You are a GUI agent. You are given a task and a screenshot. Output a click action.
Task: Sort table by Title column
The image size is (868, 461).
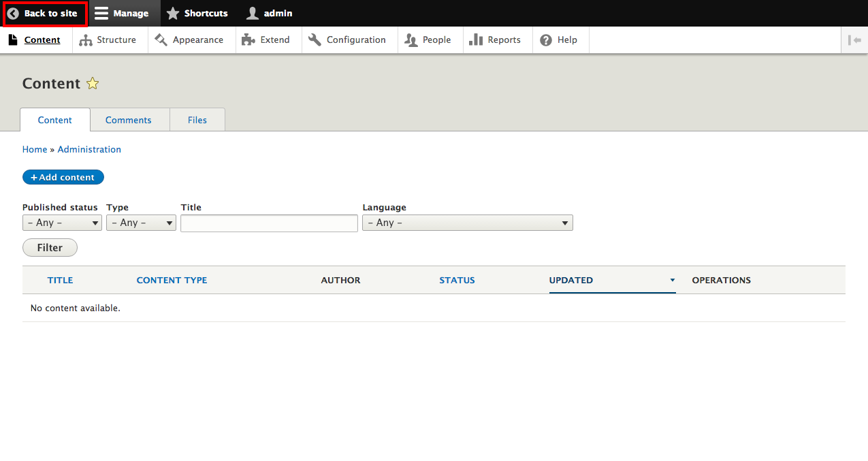[x=60, y=280]
